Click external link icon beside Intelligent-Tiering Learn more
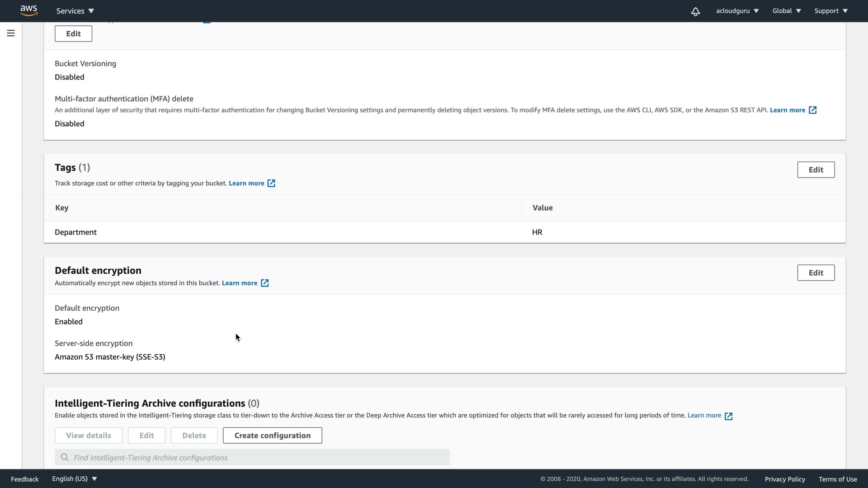This screenshot has height=488, width=868. pos(728,416)
